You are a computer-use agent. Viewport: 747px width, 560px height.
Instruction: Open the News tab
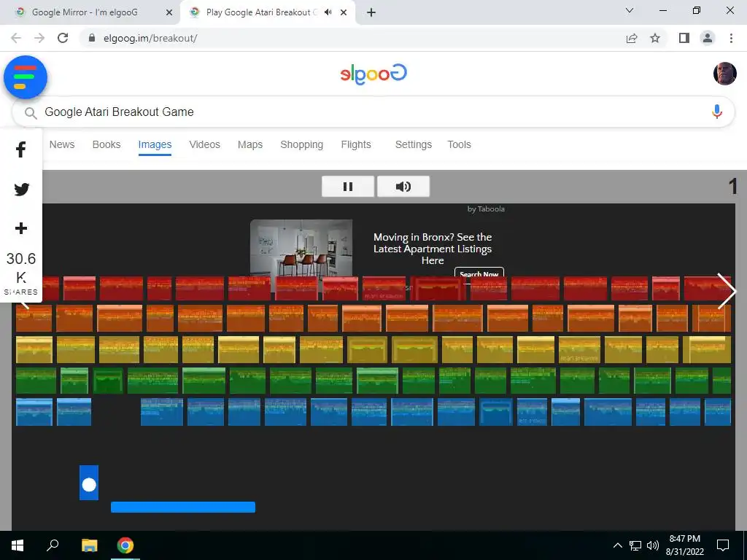coord(62,144)
